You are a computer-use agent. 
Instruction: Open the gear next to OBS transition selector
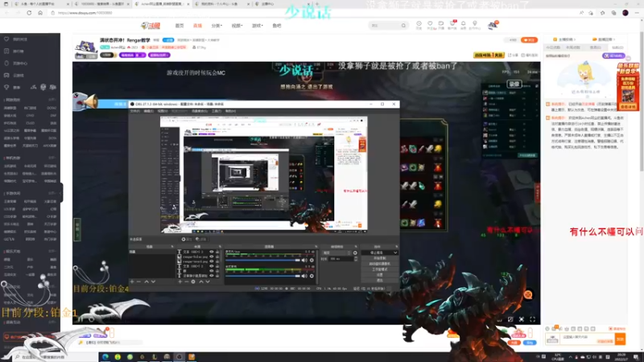(x=355, y=253)
